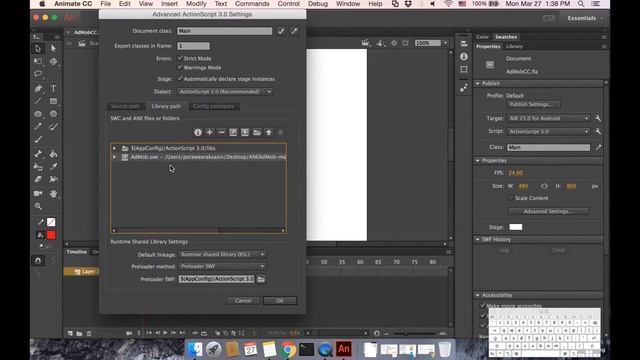
Task: Select Library path tab
Action: (166, 106)
